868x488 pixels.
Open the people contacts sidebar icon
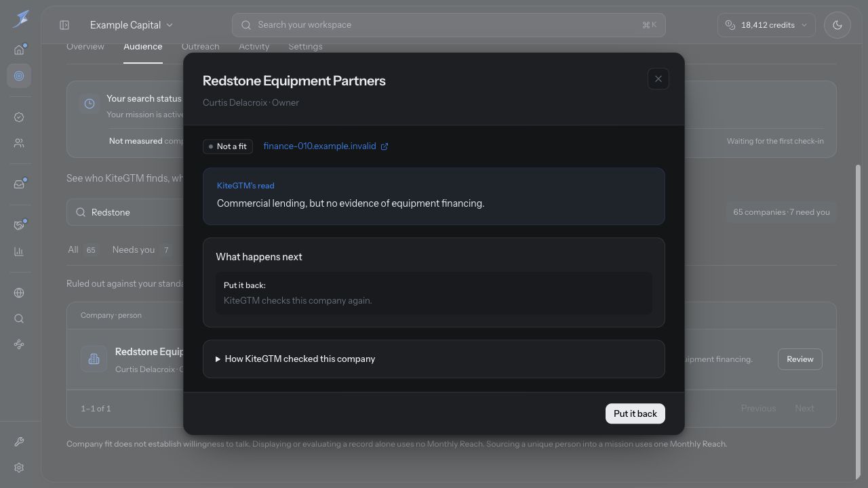19,144
